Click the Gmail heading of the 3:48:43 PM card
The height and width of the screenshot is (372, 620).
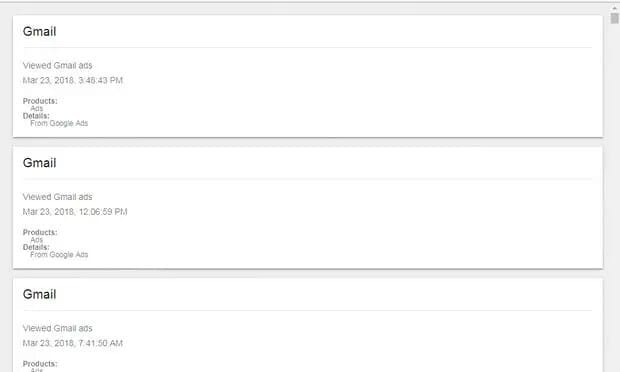point(40,32)
